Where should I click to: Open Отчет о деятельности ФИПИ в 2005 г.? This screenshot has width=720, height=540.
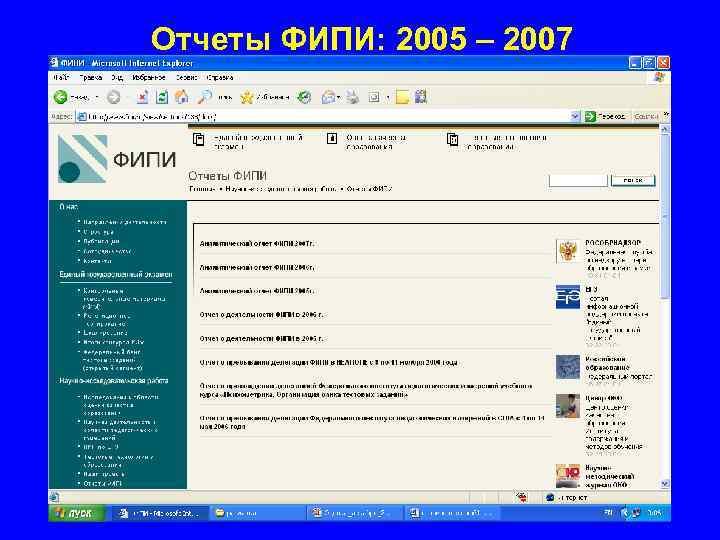[261, 338]
